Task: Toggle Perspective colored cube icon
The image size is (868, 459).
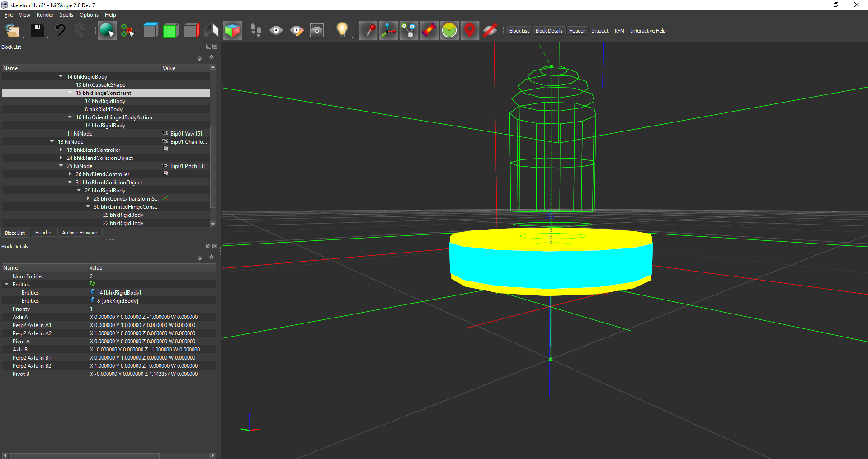Action: pos(232,31)
